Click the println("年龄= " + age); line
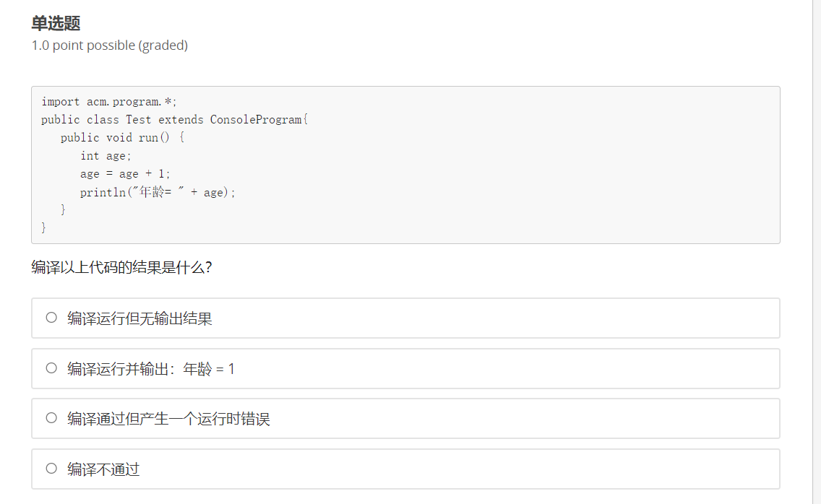This screenshot has height=504, width=821. click(158, 192)
